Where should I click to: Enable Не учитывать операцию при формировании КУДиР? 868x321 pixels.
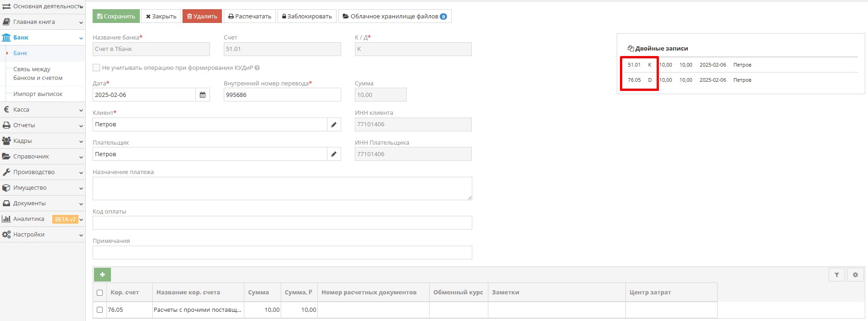tap(96, 68)
